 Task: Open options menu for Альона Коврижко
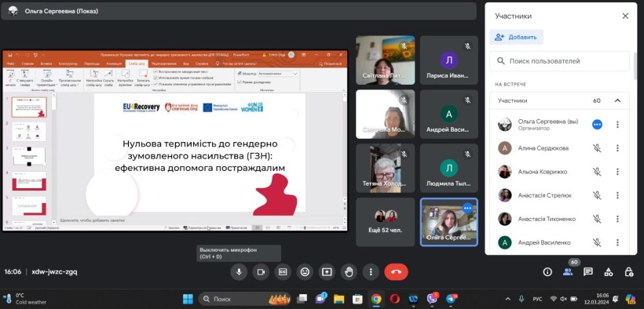point(617,172)
